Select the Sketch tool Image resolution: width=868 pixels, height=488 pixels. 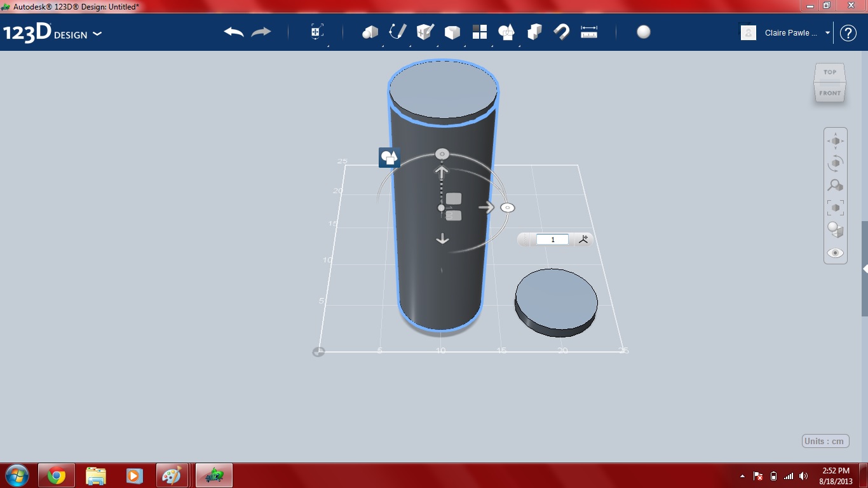click(398, 32)
